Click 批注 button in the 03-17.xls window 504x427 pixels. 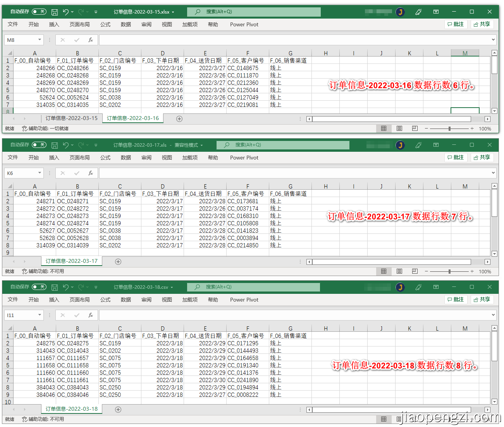[456, 158]
